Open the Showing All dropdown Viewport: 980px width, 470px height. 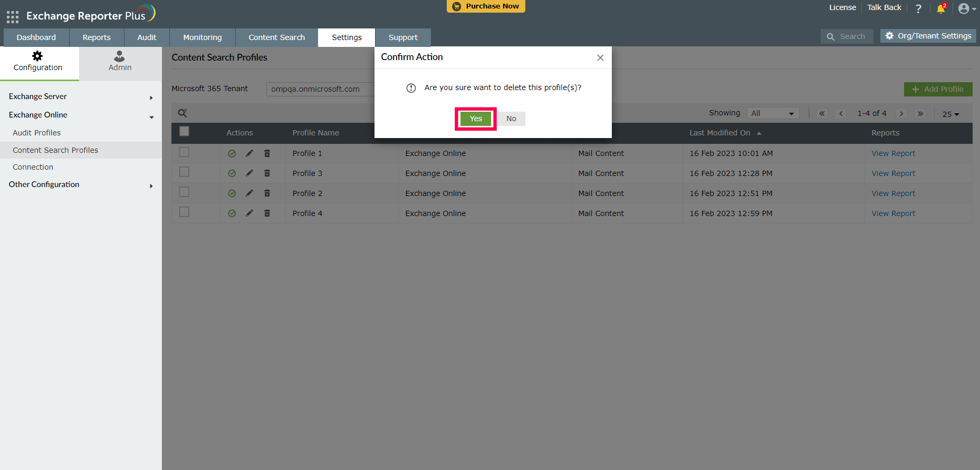773,113
